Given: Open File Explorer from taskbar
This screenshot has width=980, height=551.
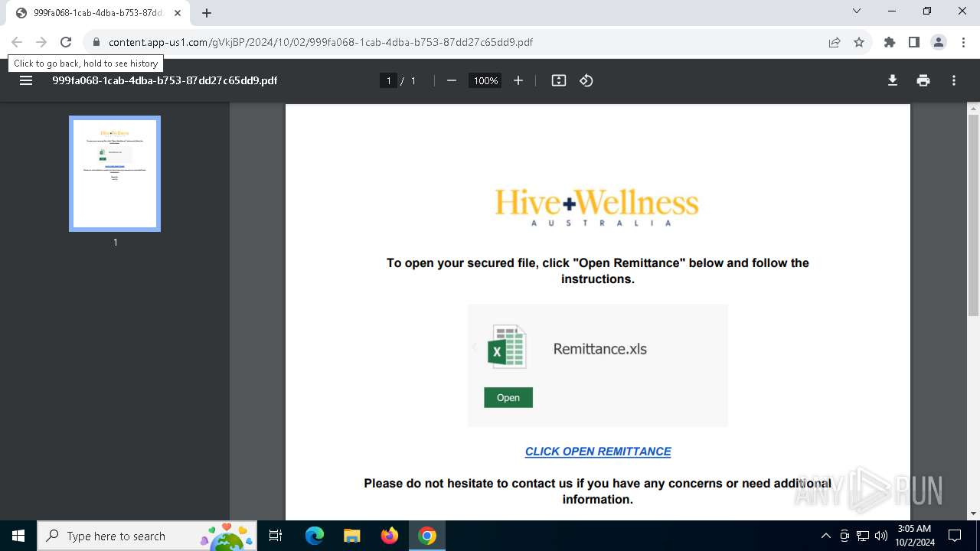Looking at the screenshot, I should [351, 536].
